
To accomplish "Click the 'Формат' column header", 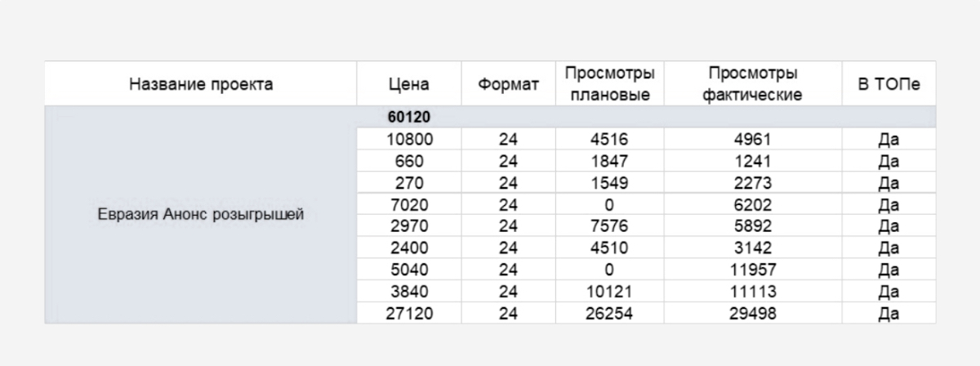I will 508,85.
